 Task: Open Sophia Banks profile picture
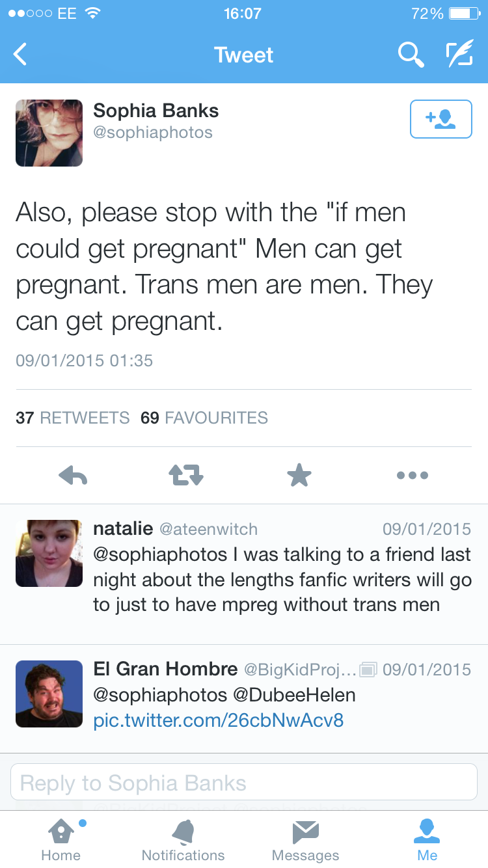click(49, 133)
